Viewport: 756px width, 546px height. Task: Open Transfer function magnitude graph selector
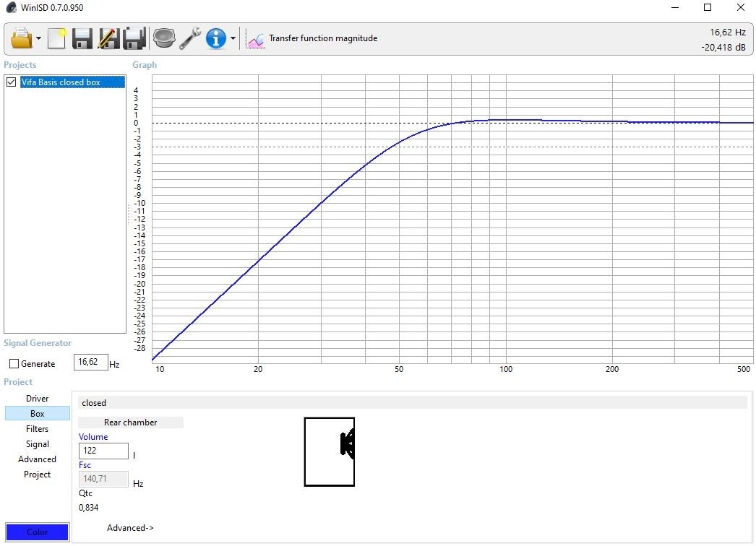323,38
